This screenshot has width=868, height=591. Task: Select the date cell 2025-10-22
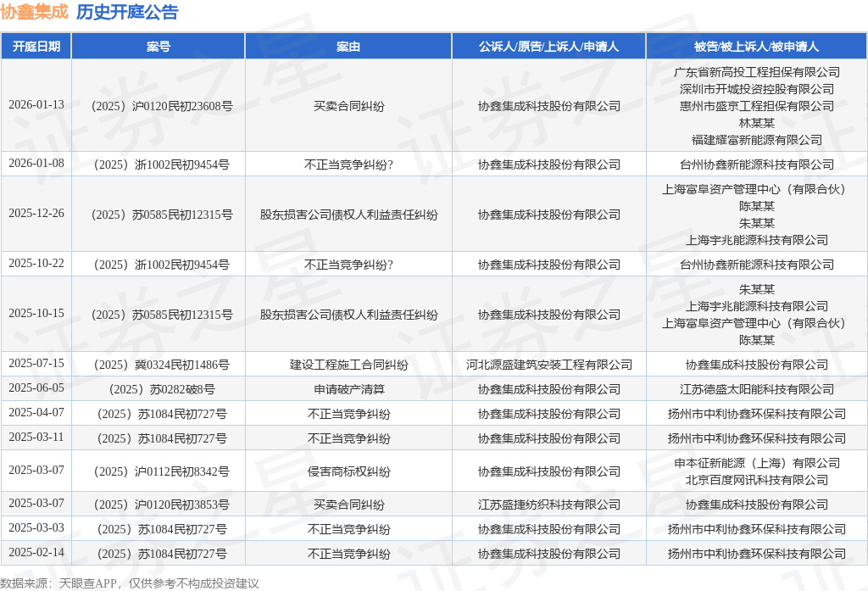(36, 264)
